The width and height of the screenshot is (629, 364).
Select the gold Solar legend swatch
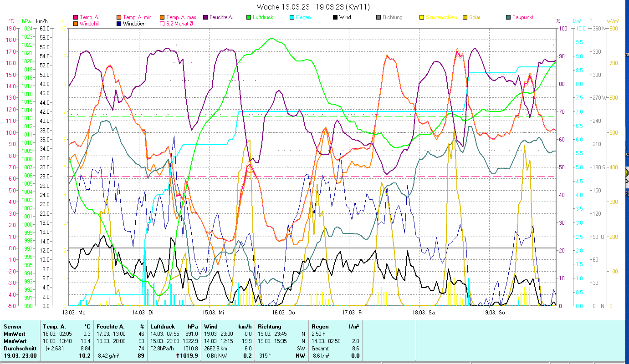tap(465, 17)
